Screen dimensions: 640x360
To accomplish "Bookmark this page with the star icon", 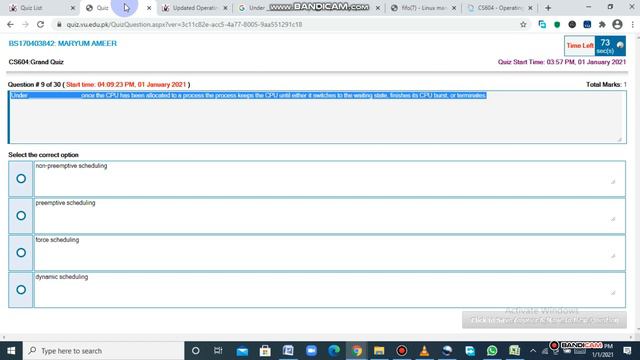I will pos(523,24).
